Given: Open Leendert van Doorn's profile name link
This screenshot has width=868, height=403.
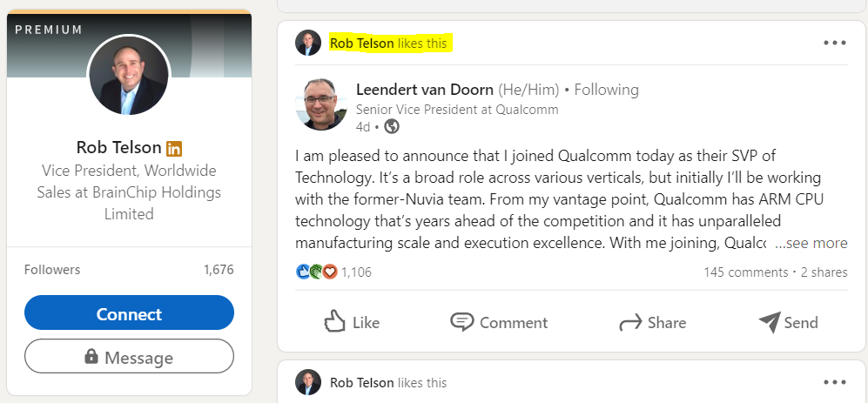Looking at the screenshot, I should click(x=424, y=90).
